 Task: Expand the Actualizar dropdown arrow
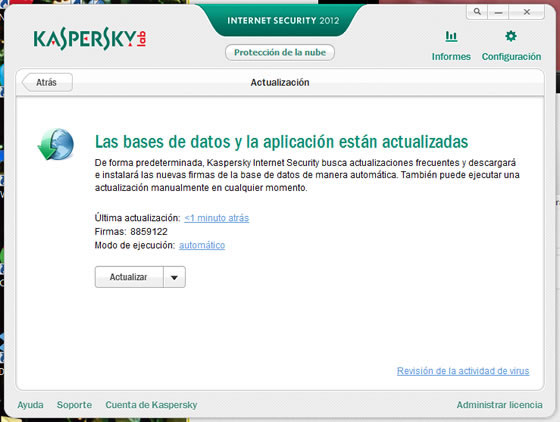[174, 277]
